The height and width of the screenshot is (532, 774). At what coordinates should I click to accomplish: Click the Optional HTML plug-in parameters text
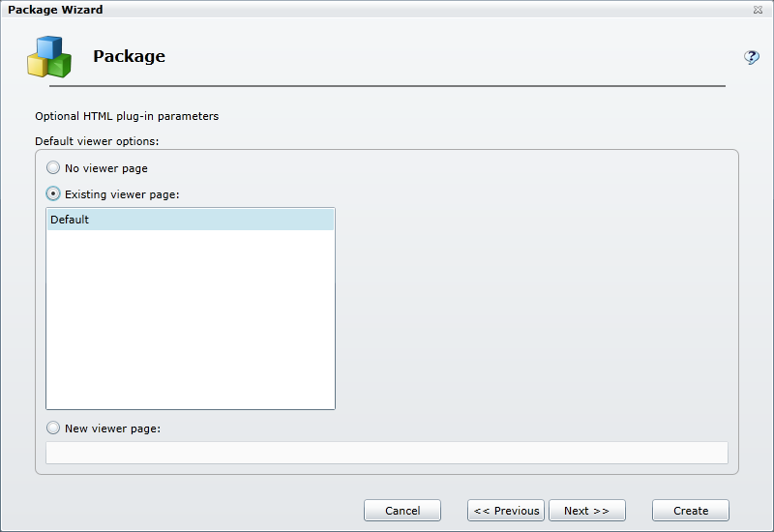(127, 116)
